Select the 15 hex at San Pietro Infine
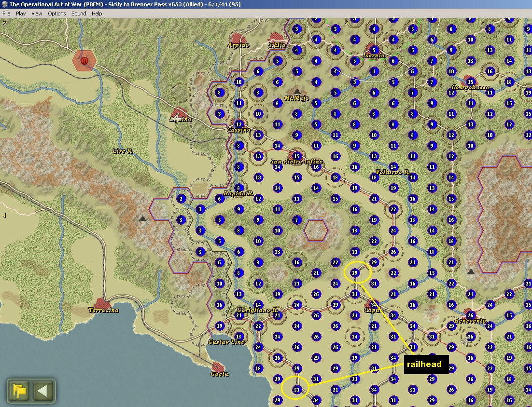532x407 pixels. click(297, 156)
